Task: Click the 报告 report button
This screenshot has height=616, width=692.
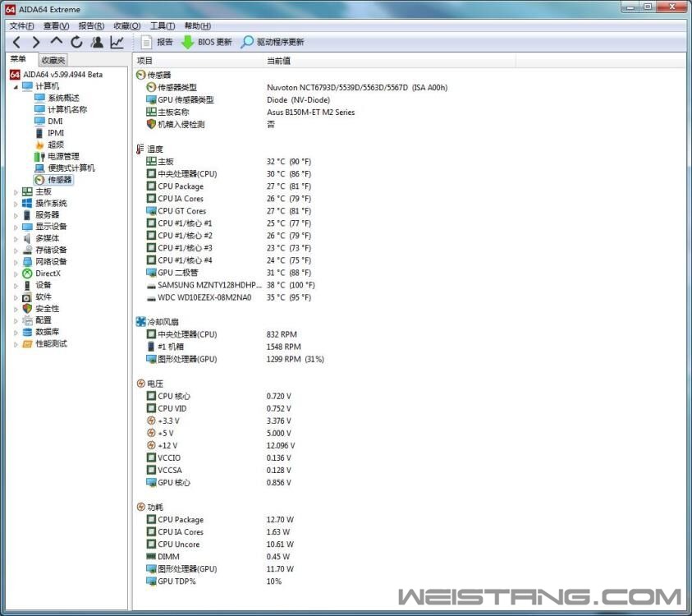Action: click(x=157, y=43)
